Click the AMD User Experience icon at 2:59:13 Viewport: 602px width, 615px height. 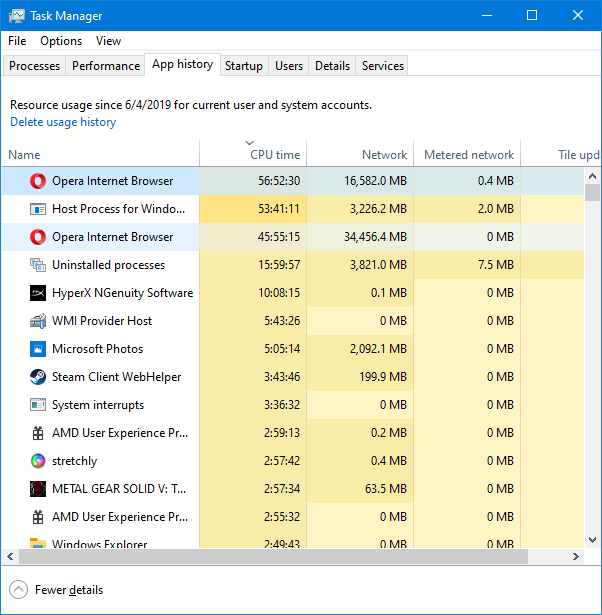click(38, 433)
